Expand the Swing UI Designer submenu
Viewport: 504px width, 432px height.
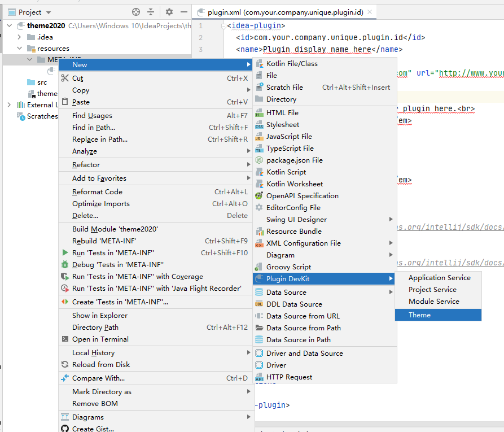click(325, 219)
